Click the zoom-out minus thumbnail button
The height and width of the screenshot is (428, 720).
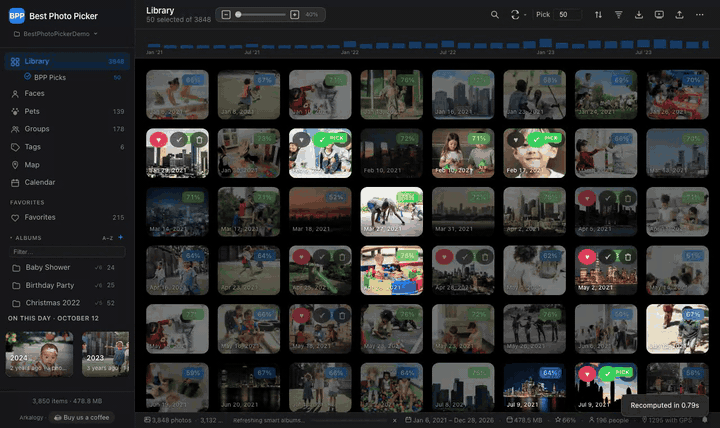[226, 15]
